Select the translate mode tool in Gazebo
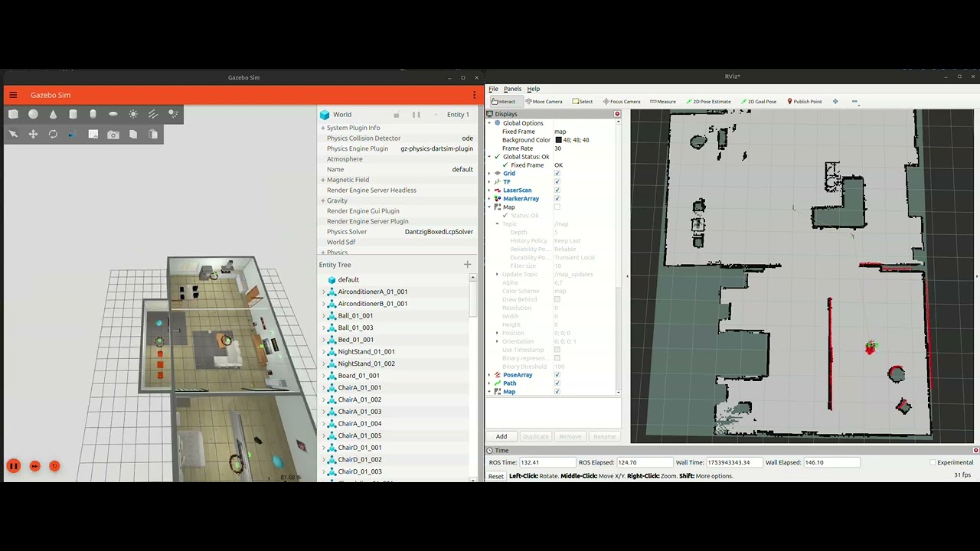 pyautogui.click(x=32, y=134)
